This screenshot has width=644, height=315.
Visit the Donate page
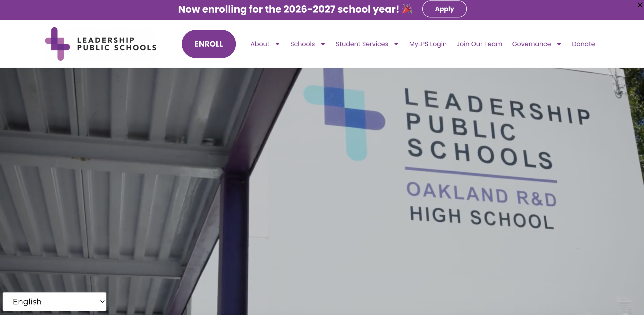pos(583,44)
